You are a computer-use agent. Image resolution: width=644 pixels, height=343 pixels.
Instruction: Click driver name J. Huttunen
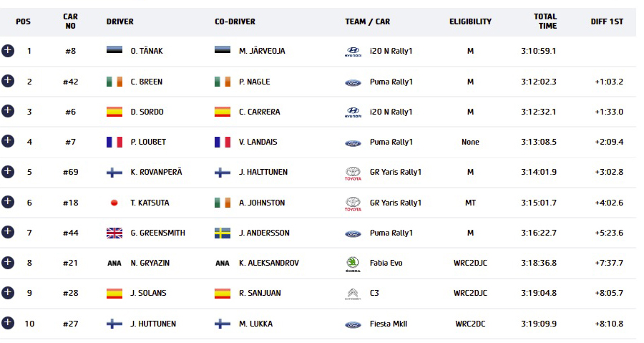(x=153, y=324)
